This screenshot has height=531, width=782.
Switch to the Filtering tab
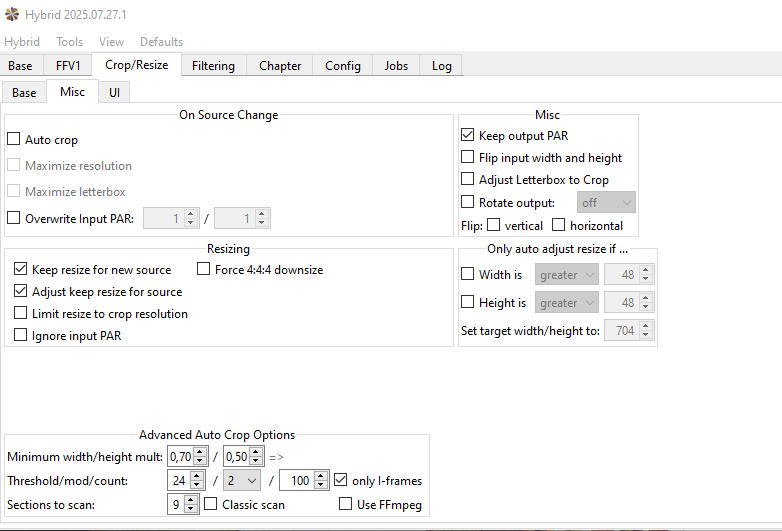(x=213, y=66)
